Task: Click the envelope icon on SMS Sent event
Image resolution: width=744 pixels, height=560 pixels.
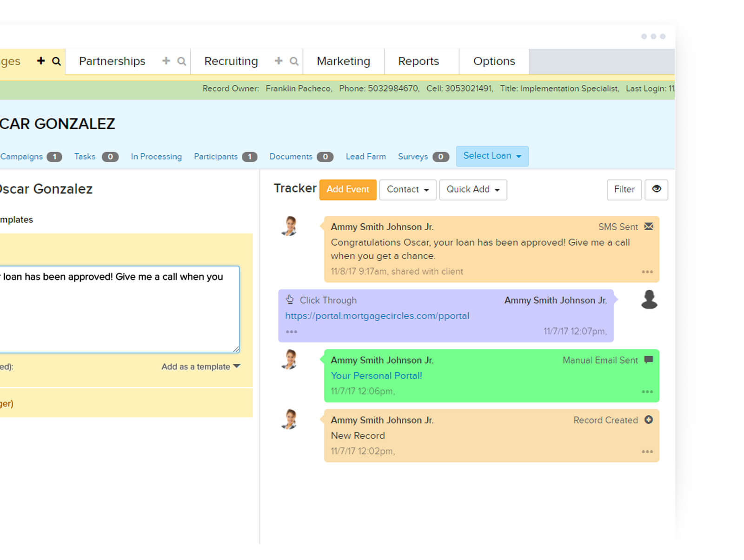Action: pos(649,227)
